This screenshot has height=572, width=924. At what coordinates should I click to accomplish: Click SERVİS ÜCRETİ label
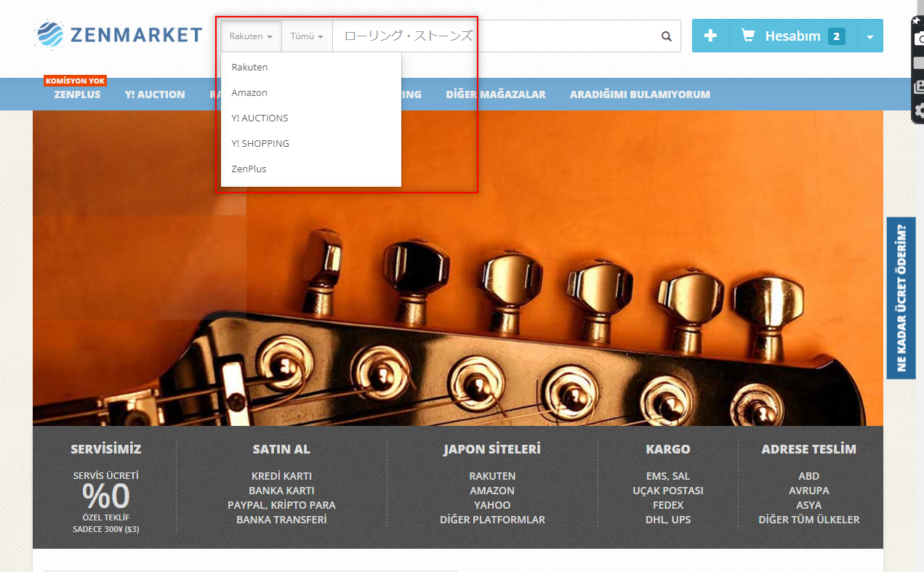click(x=106, y=476)
